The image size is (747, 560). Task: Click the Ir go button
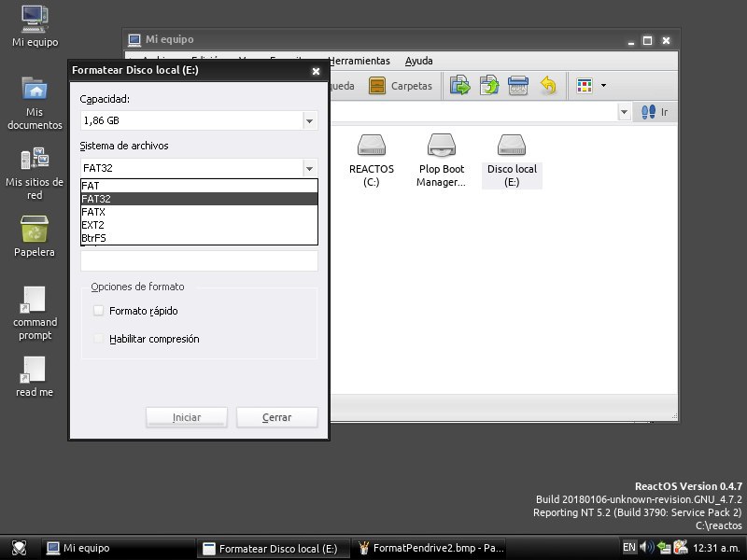655,112
